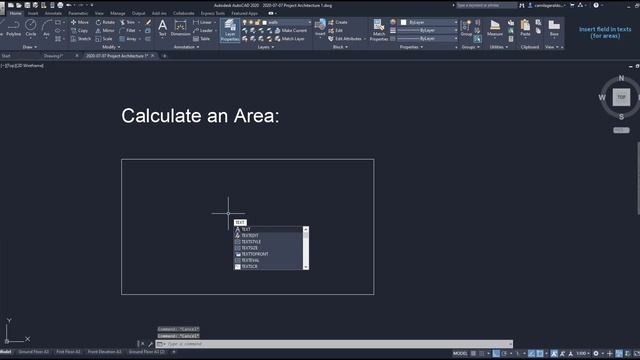Click the Paste clipboard tool

(525, 28)
